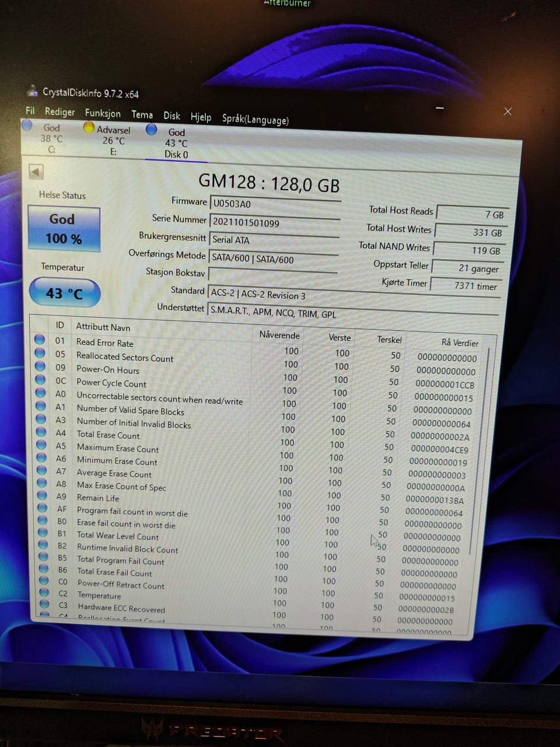Click the CrystalDiskInfo title bar app icon

tap(33, 92)
